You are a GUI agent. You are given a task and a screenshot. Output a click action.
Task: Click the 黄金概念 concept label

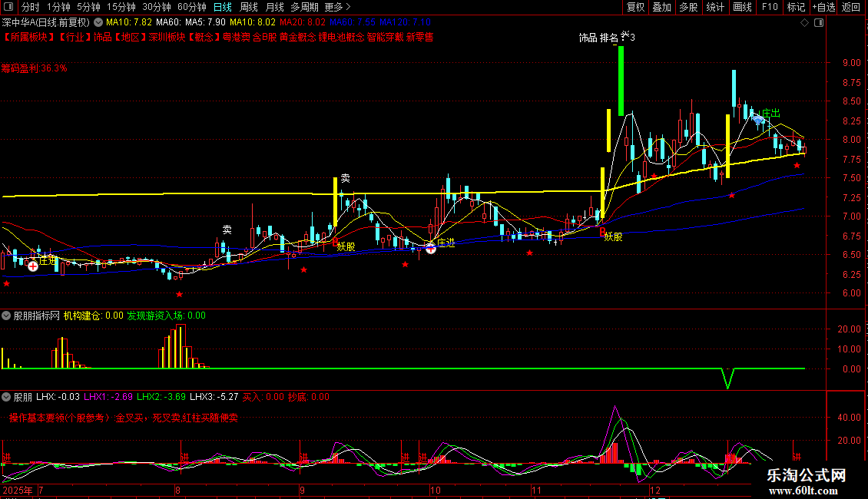(x=297, y=37)
